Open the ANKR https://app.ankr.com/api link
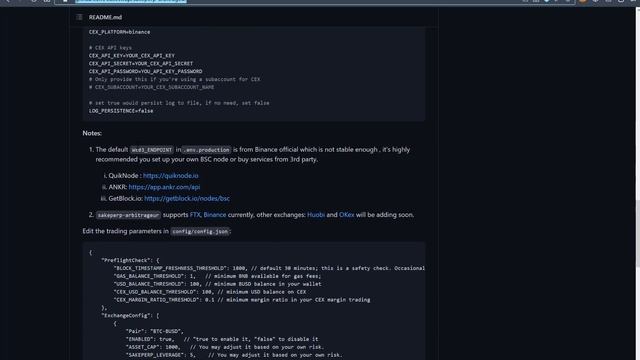 164,187
